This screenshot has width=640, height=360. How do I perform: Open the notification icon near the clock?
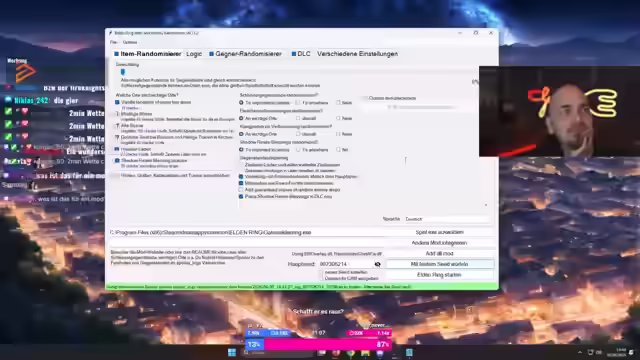tap(631, 352)
